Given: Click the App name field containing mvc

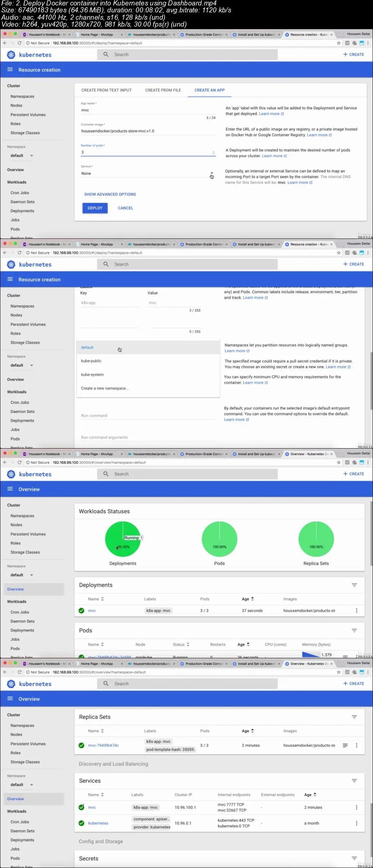Looking at the screenshot, I should (148, 110).
